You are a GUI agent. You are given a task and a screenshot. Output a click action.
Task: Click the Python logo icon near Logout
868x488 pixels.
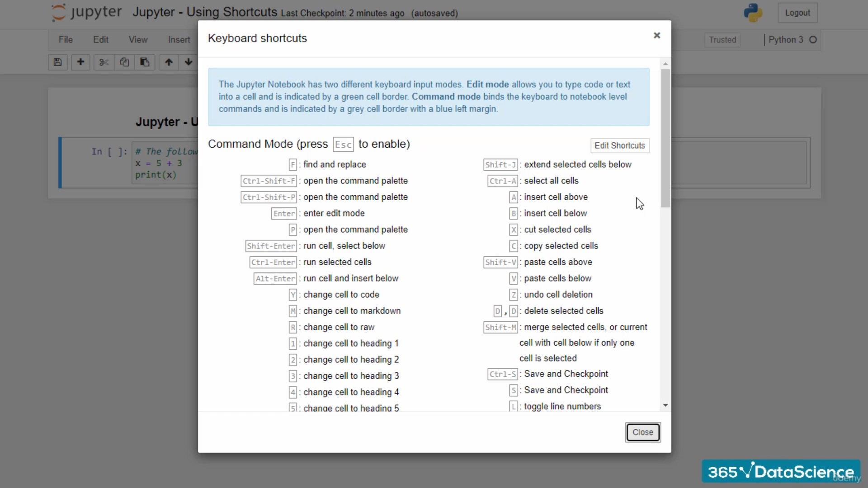pos(753,13)
